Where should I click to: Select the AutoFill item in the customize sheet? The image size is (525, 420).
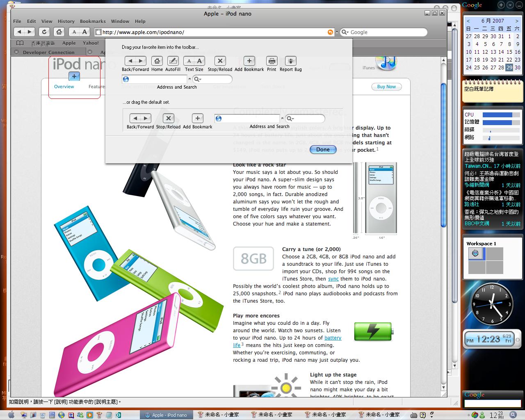(x=173, y=61)
